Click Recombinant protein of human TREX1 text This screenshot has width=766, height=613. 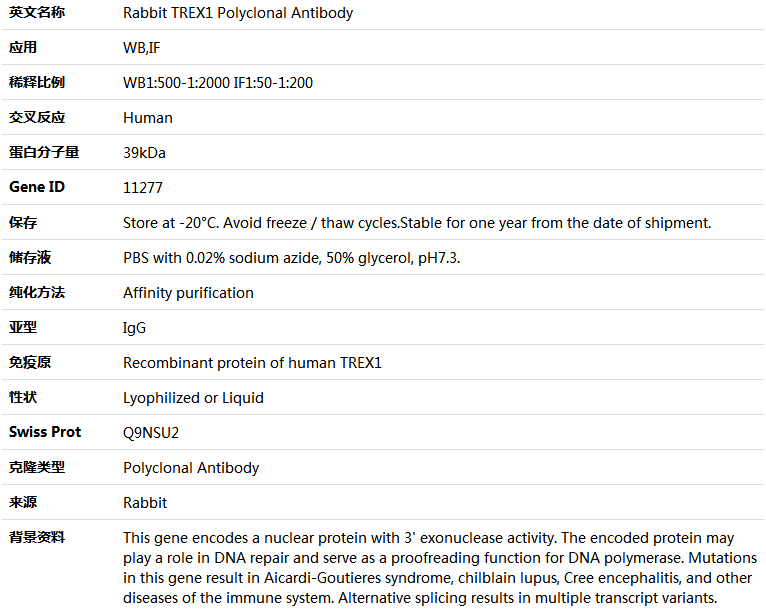pos(252,363)
